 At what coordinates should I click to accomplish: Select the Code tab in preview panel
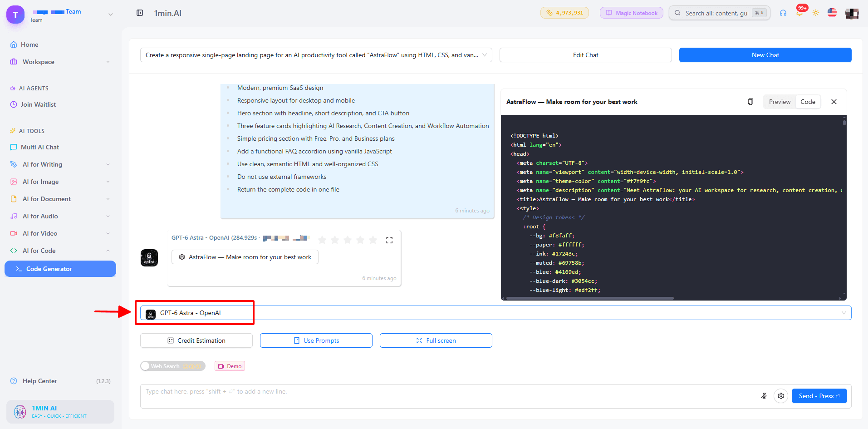coord(808,102)
